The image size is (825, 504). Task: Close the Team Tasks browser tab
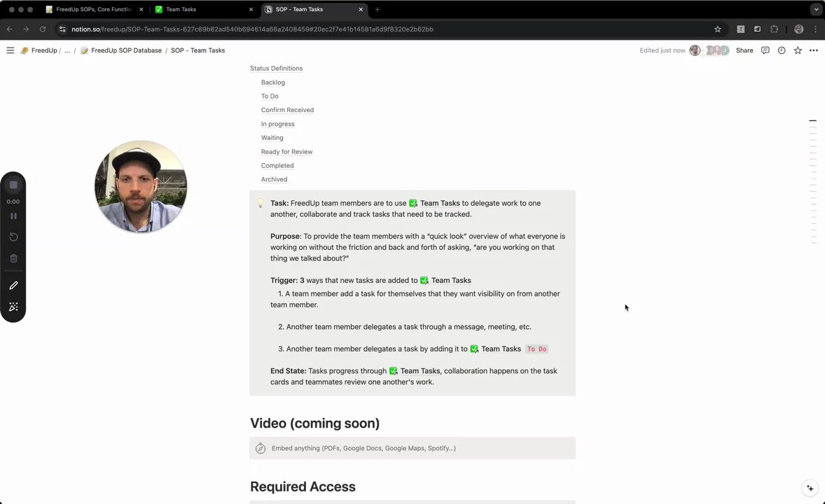(x=251, y=10)
